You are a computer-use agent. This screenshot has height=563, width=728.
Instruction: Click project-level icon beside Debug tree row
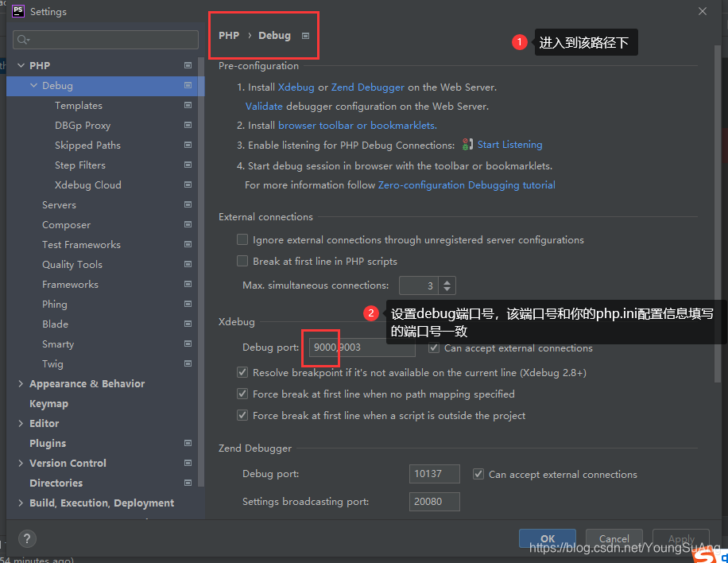(188, 85)
